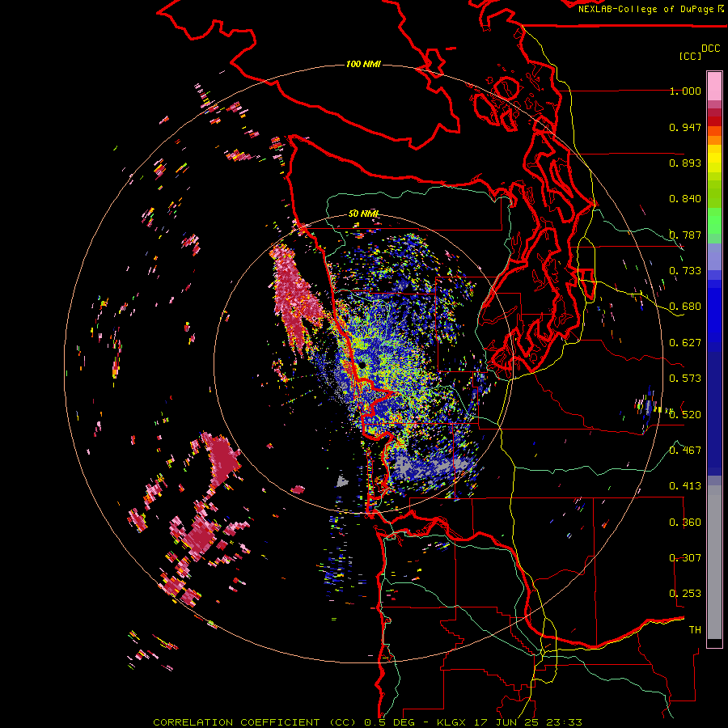Click the gray triangular echo south of radar site
The width and height of the screenshot is (728, 728).
tap(343, 480)
